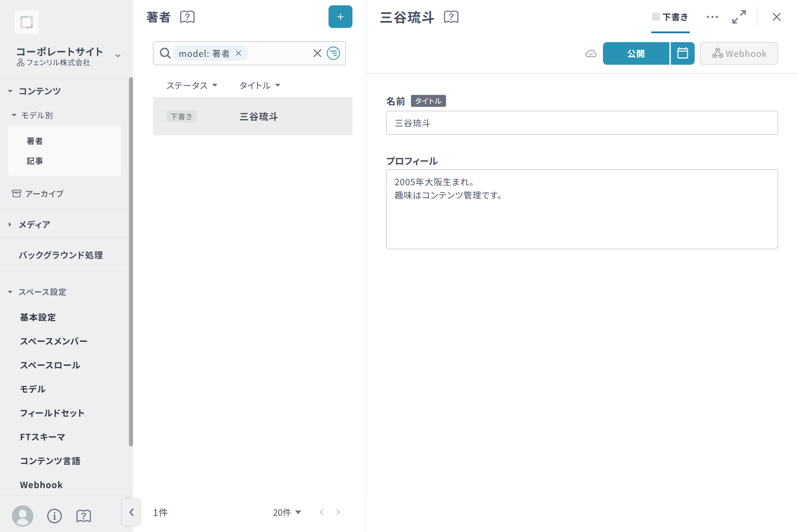Collapse the sidebar with the chevron button
This screenshot has width=798, height=532.
pyautogui.click(x=132, y=512)
